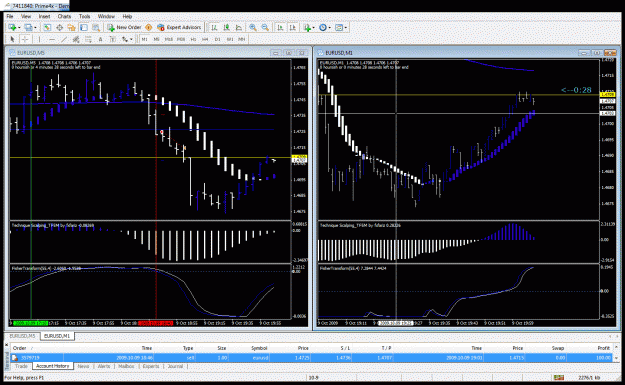Toggle the Terminal panel icon in toolbar

point(84,28)
